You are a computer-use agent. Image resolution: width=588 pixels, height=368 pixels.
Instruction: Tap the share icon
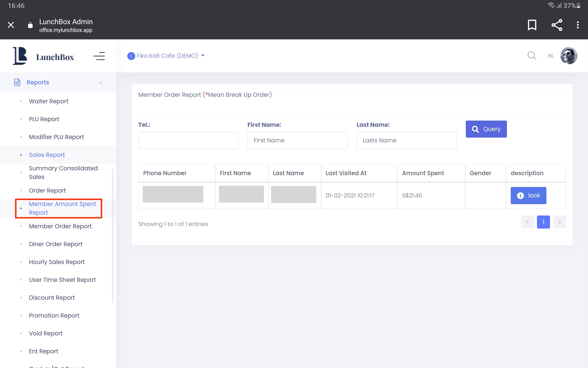point(557,25)
